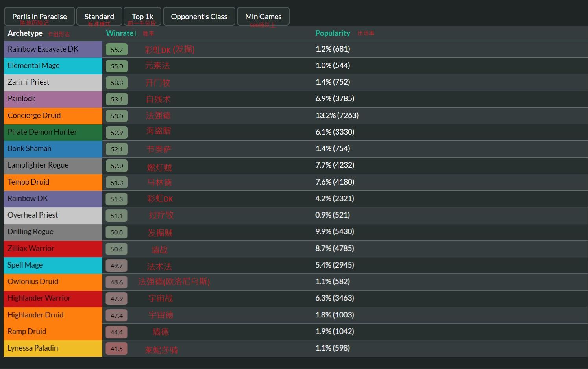Click the 13.2% (7263) popularity value
The image size is (588, 369).
coord(337,116)
